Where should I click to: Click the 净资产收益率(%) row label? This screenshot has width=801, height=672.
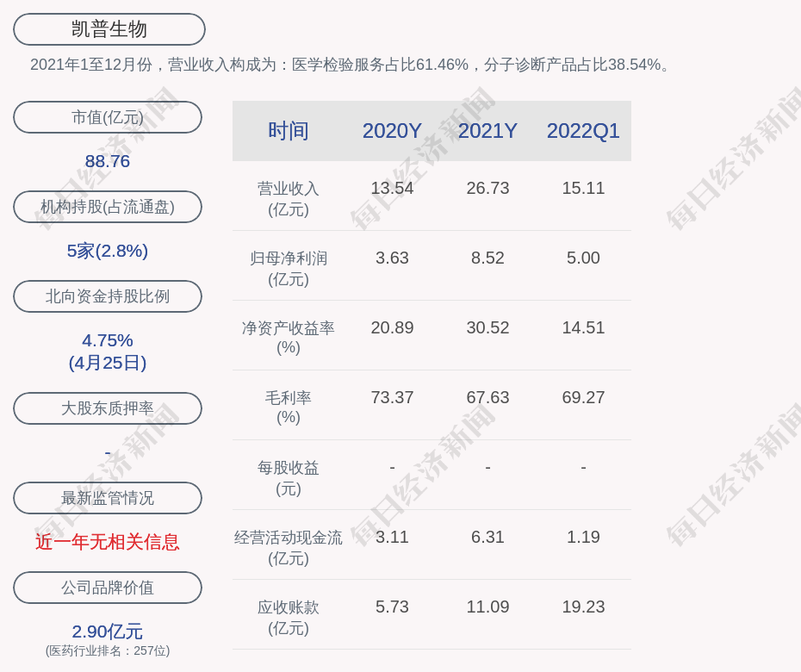point(289,337)
